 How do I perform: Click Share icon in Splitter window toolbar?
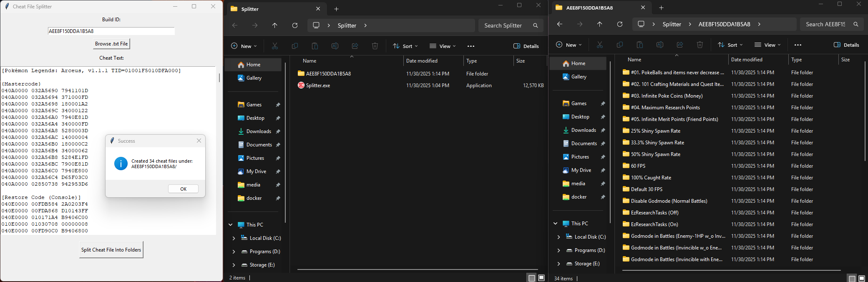point(355,46)
